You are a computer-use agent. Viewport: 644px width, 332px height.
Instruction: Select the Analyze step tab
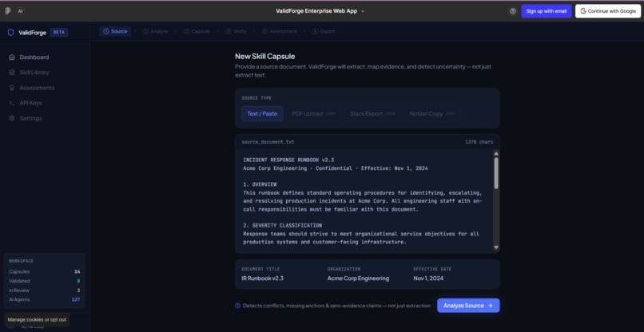tap(156, 31)
